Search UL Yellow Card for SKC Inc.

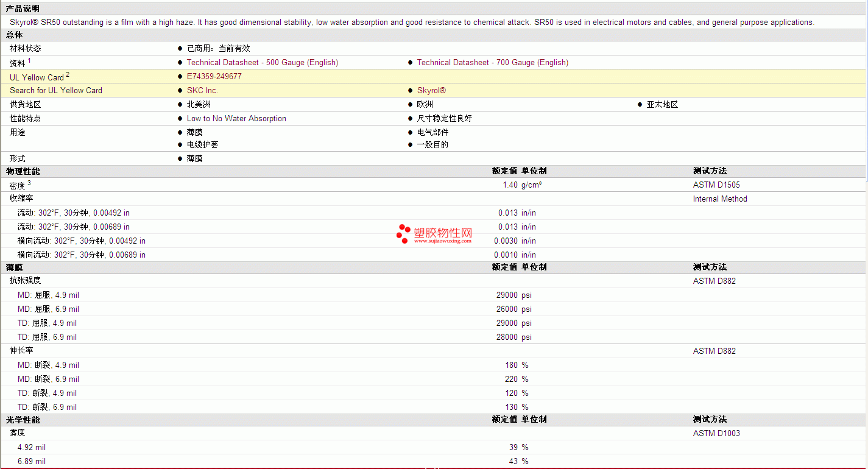pyautogui.click(x=202, y=91)
